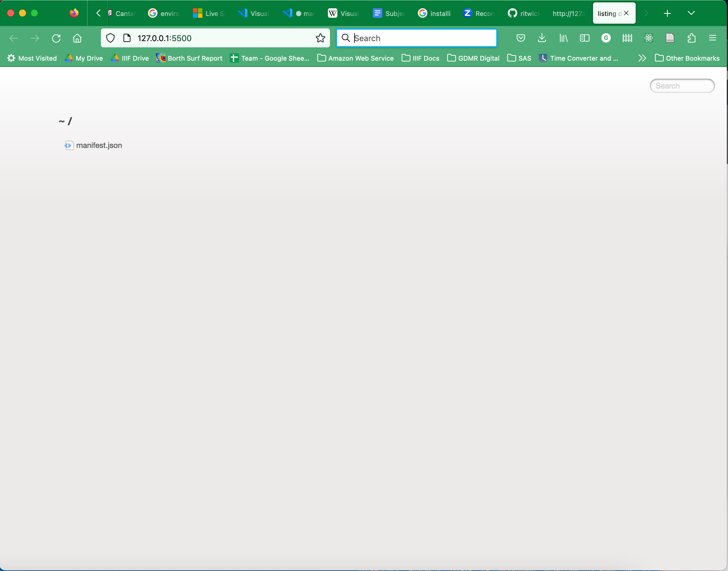The height and width of the screenshot is (571, 728).
Task: Open the Borth Surf Report bookmark
Action: coord(189,58)
